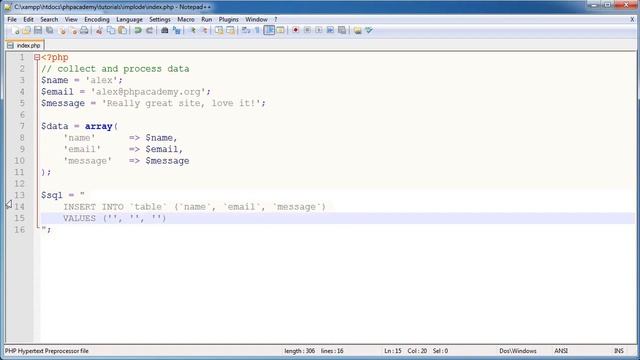Image resolution: width=640 pixels, height=360 pixels.
Task: Toggle Show all characters icon
Action: click(257, 31)
